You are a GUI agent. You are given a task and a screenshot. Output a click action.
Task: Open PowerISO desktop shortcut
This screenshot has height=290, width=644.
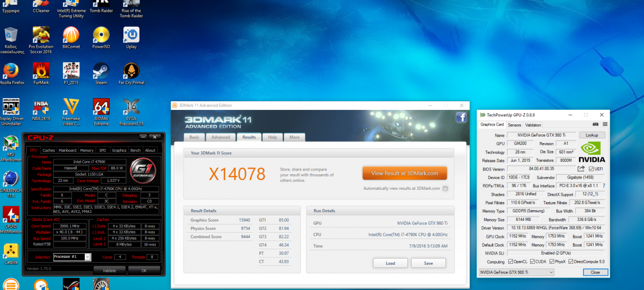[x=101, y=35]
